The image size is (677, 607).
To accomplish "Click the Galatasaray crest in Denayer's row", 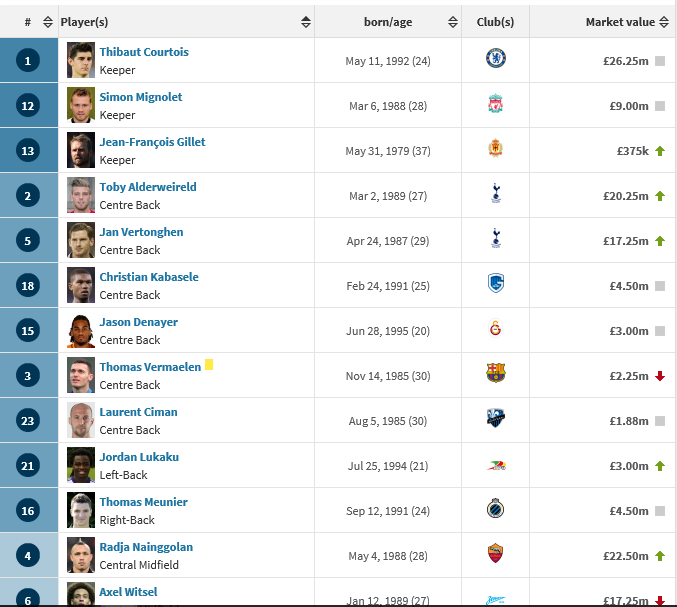I will pos(495,328).
